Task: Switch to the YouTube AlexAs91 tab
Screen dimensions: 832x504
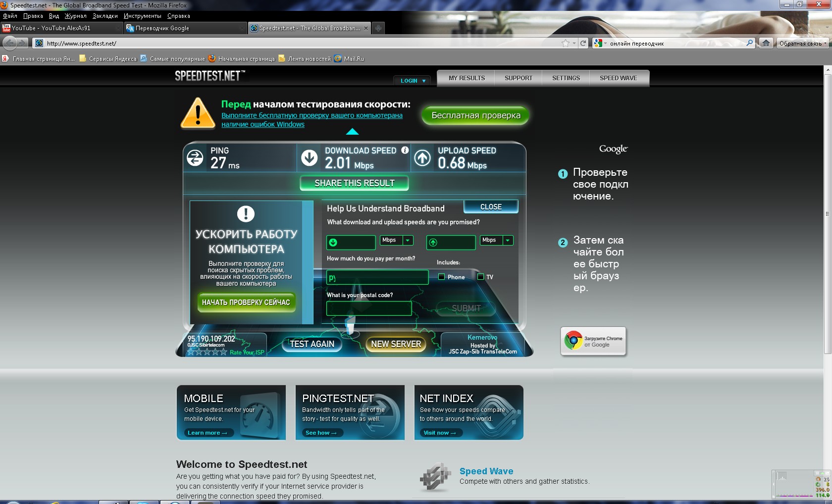Action: tap(62, 28)
